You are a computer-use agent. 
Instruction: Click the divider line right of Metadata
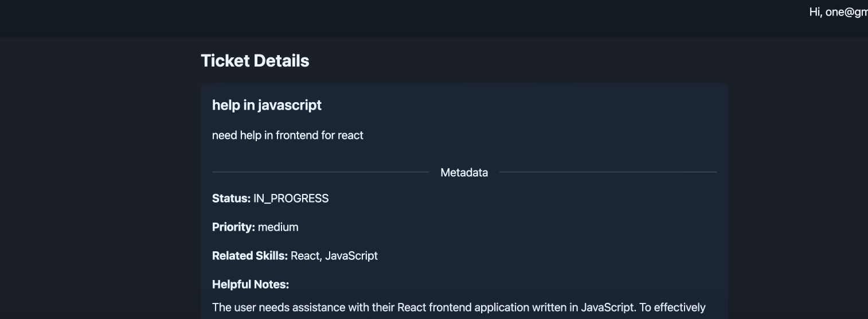coord(608,172)
